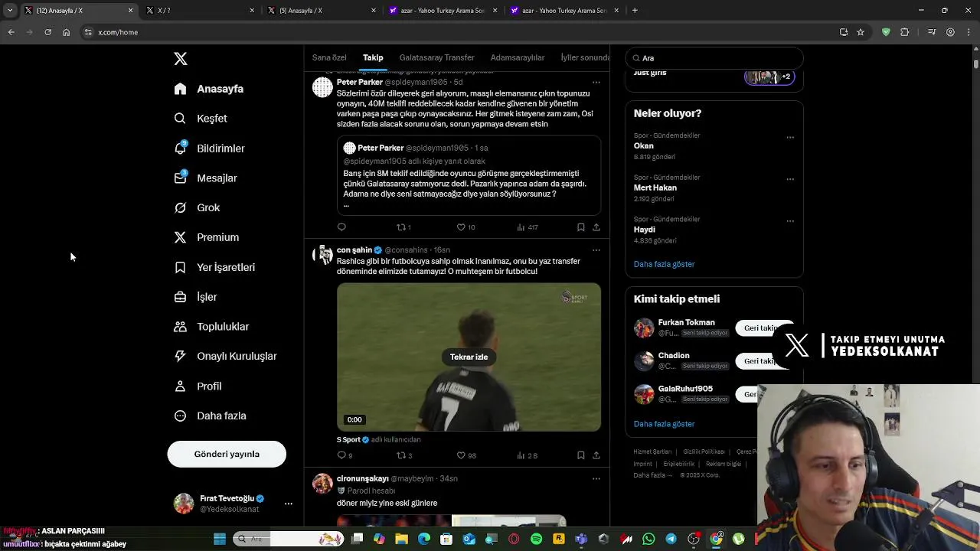Open Profil page
Viewport: 980px width, 551px height.
[x=198, y=386]
